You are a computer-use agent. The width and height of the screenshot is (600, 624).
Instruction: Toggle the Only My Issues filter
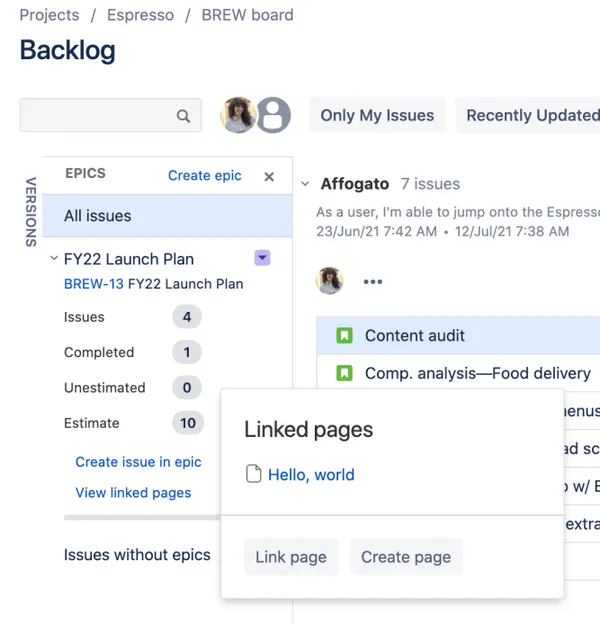377,115
